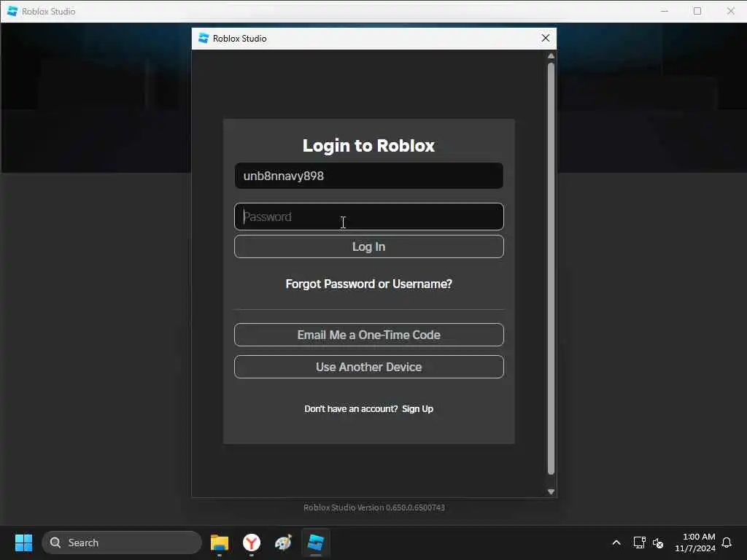The image size is (747, 560).
Task: Select Roblox Studio taskbar icon
Action: [315, 542]
